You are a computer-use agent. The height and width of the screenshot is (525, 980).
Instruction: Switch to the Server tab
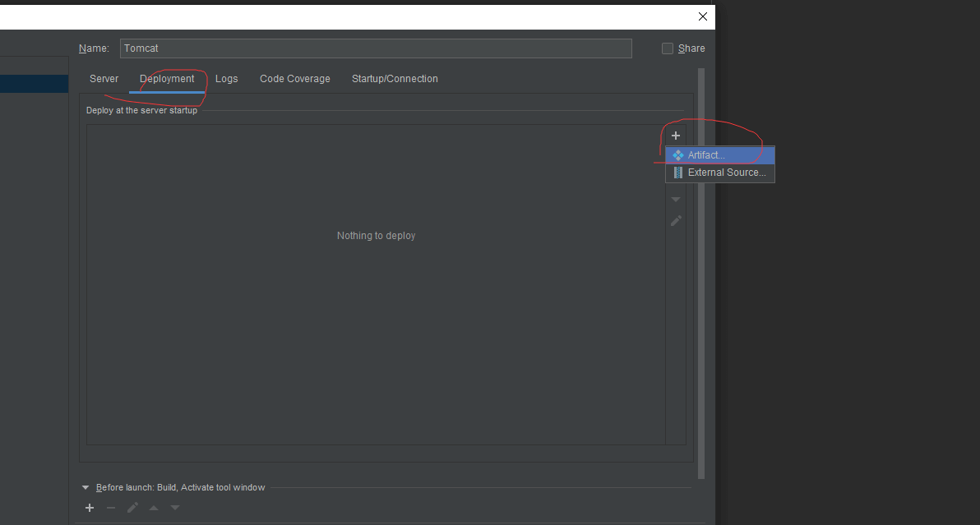(x=104, y=79)
